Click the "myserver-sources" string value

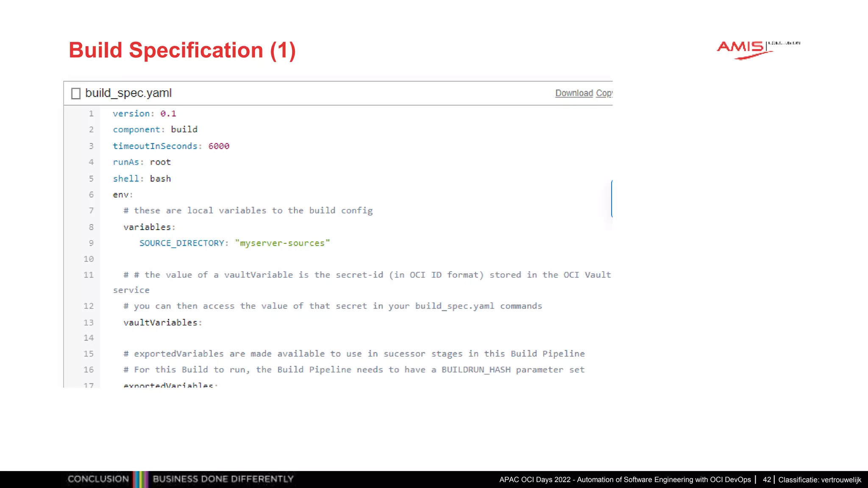(x=282, y=243)
